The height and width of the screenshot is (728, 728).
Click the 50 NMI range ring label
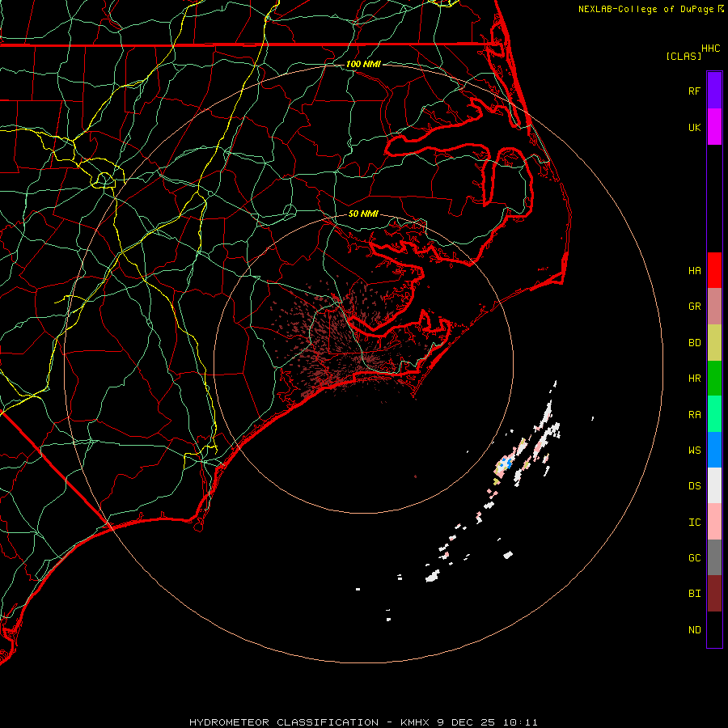coord(363,214)
